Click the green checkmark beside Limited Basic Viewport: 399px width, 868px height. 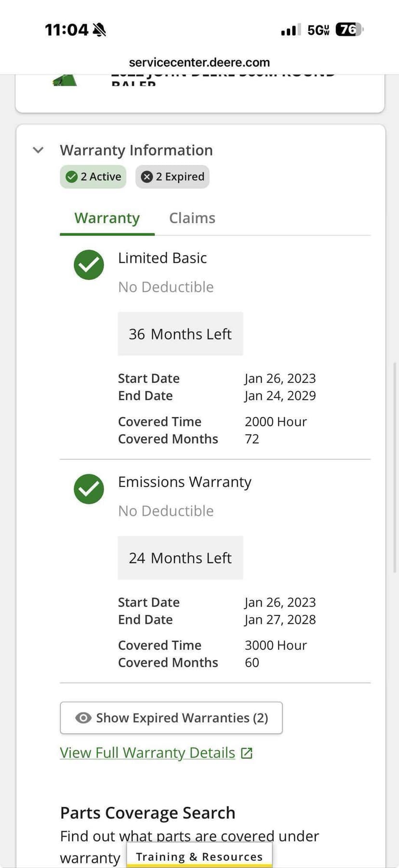89,265
